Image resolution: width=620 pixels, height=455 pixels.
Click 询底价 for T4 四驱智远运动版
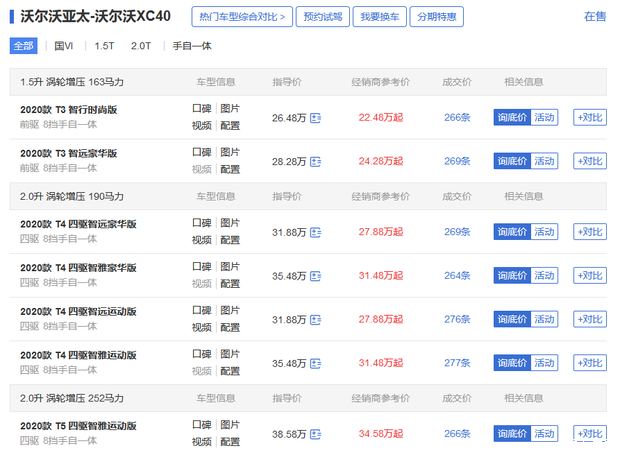coord(512,319)
